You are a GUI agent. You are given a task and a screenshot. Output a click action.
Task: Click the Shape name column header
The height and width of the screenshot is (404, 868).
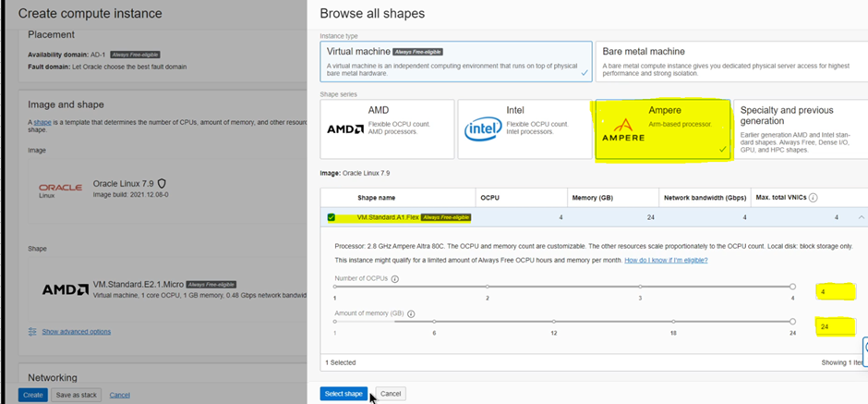(x=377, y=198)
